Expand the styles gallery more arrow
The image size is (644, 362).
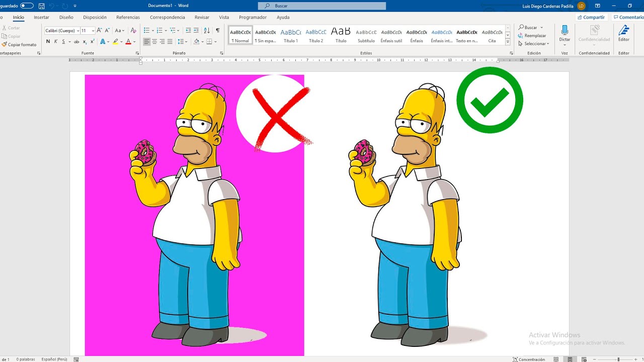(x=507, y=42)
